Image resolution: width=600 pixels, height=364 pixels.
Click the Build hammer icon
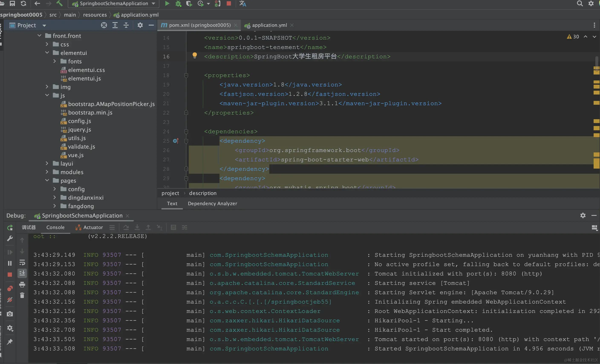point(59,3)
